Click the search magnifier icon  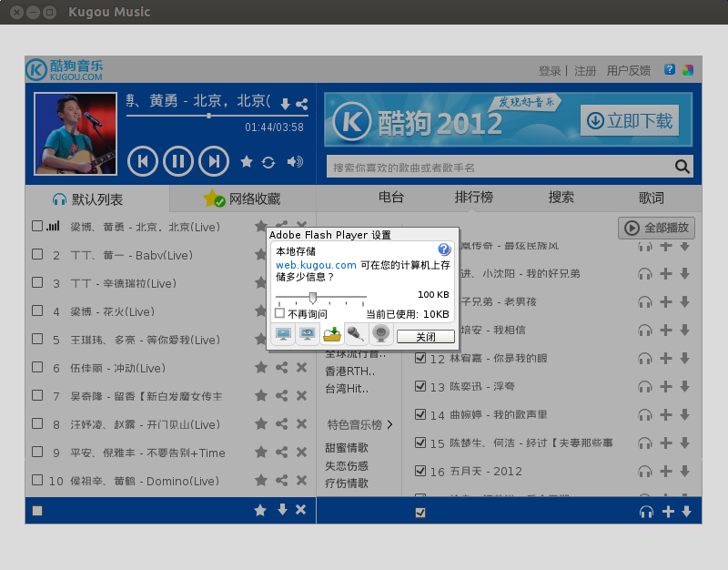click(682, 167)
